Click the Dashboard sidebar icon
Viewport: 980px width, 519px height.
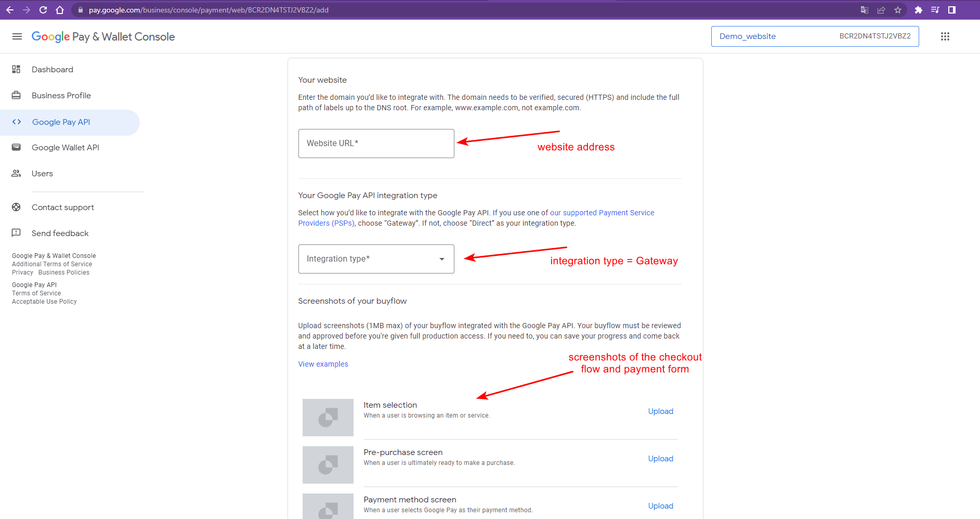16,69
